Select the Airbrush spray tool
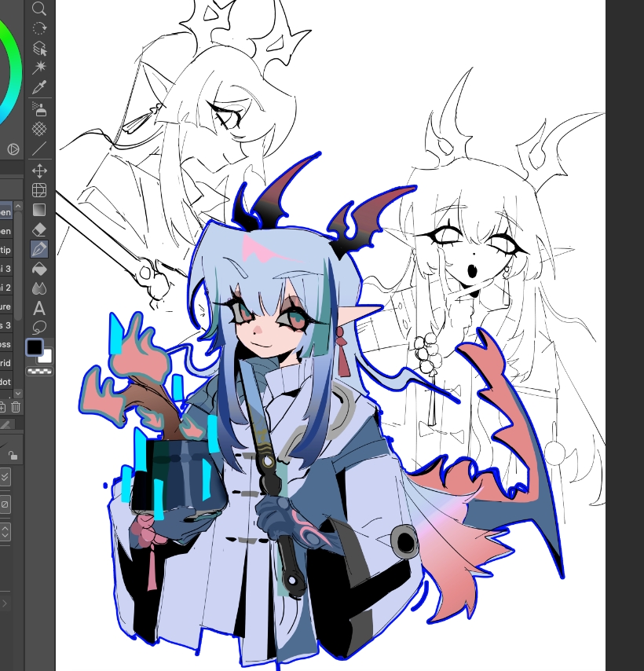The image size is (644, 671). pyautogui.click(x=38, y=109)
